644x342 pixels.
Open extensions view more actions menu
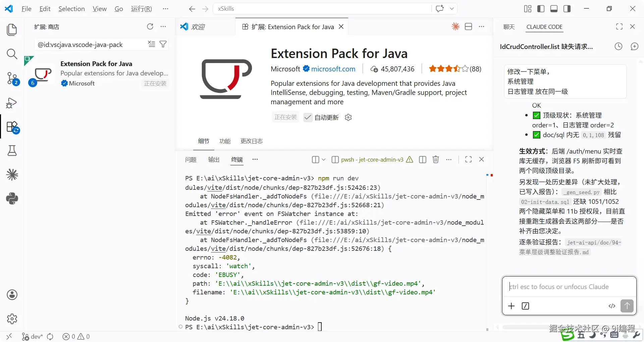(x=163, y=26)
